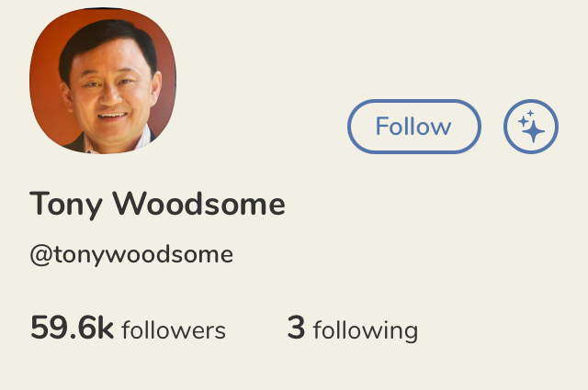
Task: Click the username starting with @
Action: coord(131,255)
